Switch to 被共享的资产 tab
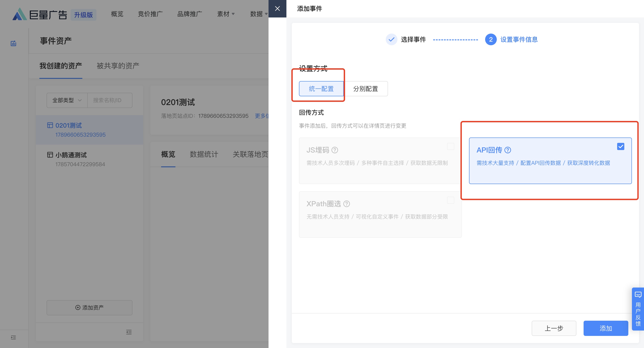644x348 pixels. [118, 66]
